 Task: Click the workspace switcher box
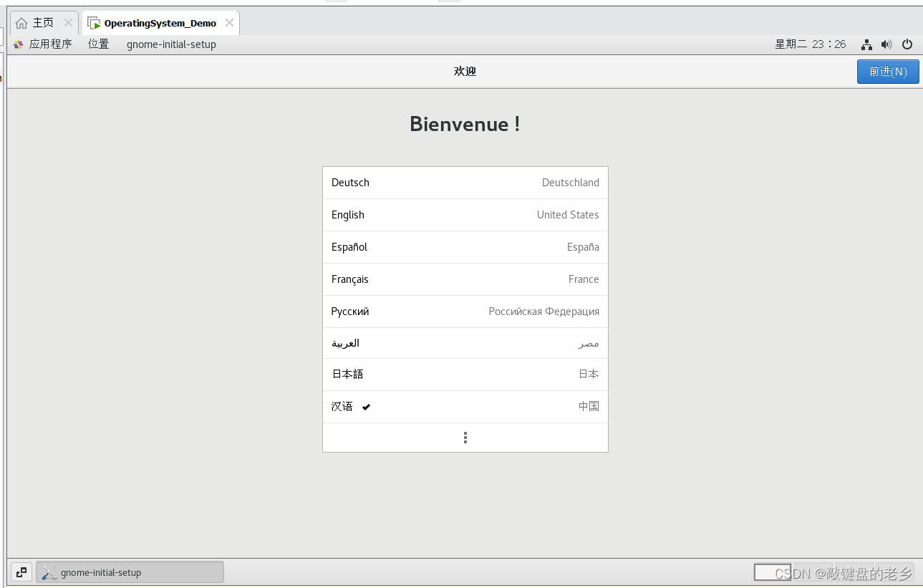pyautogui.click(x=773, y=572)
